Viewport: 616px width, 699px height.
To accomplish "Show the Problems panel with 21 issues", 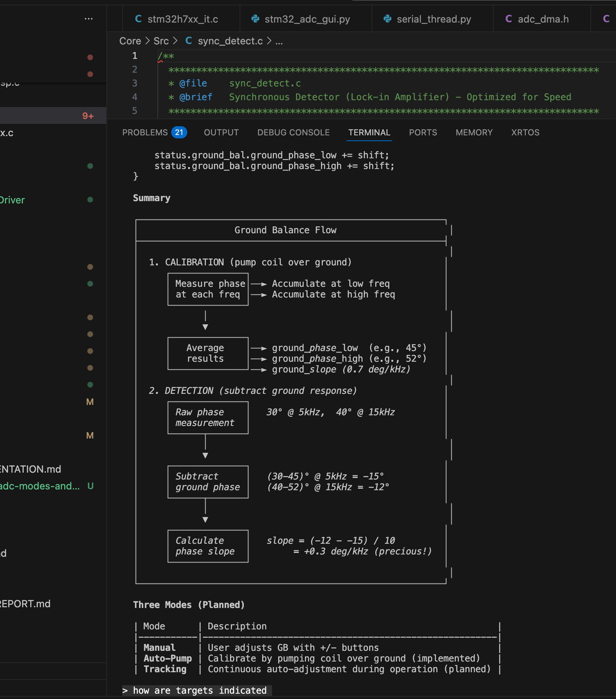I will click(x=154, y=132).
